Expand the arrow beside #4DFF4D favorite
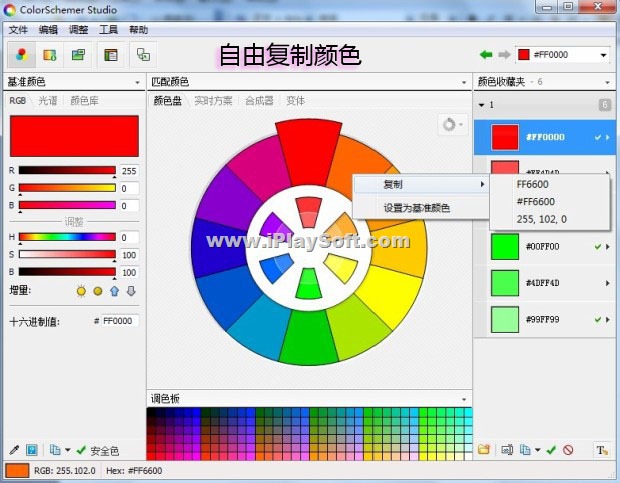Screen dimensions: 620x483 (607, 283)
